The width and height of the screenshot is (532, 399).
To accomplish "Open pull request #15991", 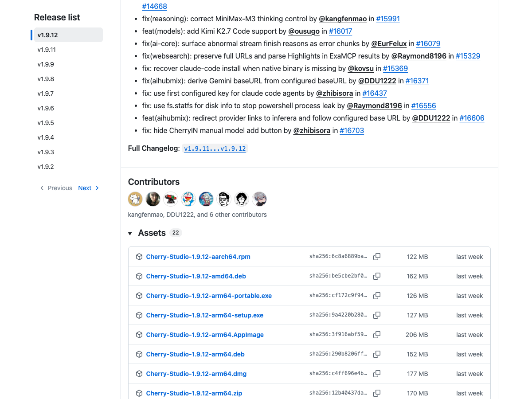I will click(388, 19).
